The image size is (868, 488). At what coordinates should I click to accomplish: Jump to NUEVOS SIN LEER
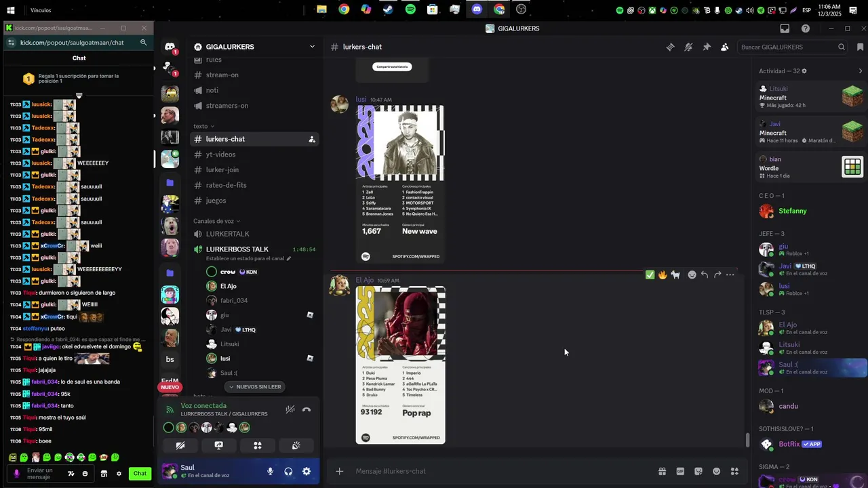[255, 387]
